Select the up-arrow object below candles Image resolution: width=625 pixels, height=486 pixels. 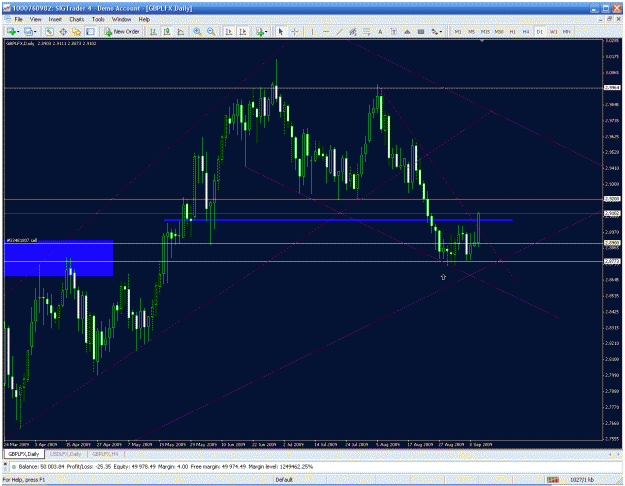[x=443, y=277]
